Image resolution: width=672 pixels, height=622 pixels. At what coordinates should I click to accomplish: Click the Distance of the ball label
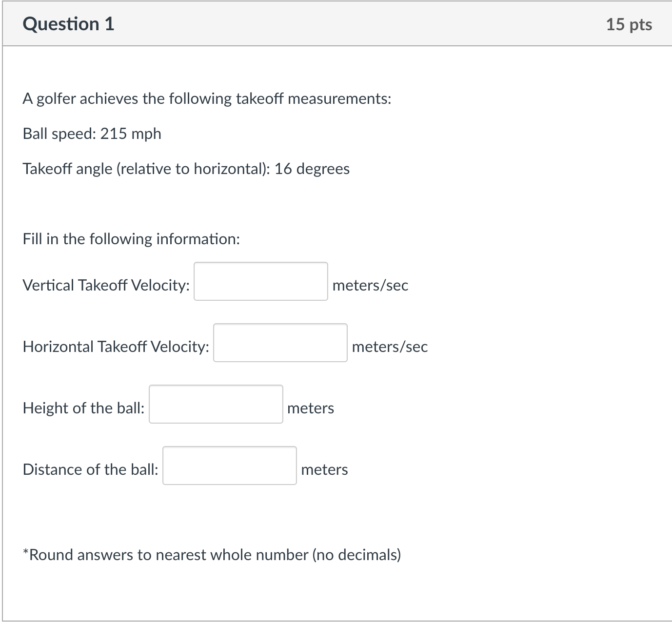click(x=90, y=469)
